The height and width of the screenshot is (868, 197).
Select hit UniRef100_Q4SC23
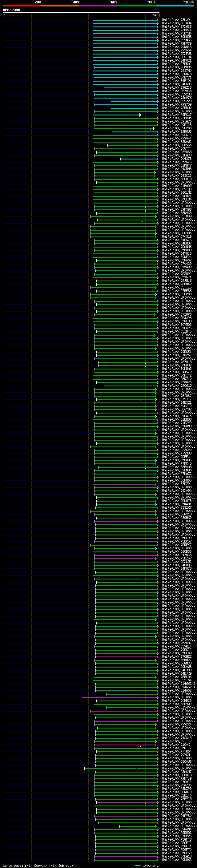176,176
